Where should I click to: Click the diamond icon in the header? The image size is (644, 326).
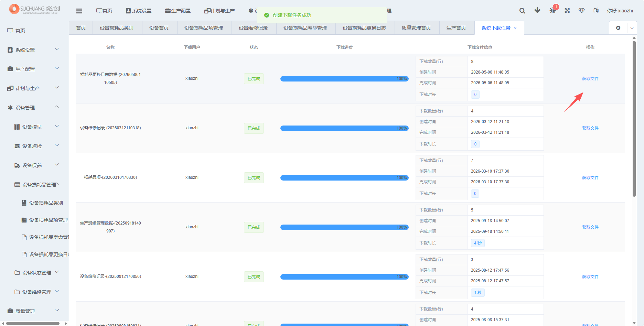click(582, 11)
